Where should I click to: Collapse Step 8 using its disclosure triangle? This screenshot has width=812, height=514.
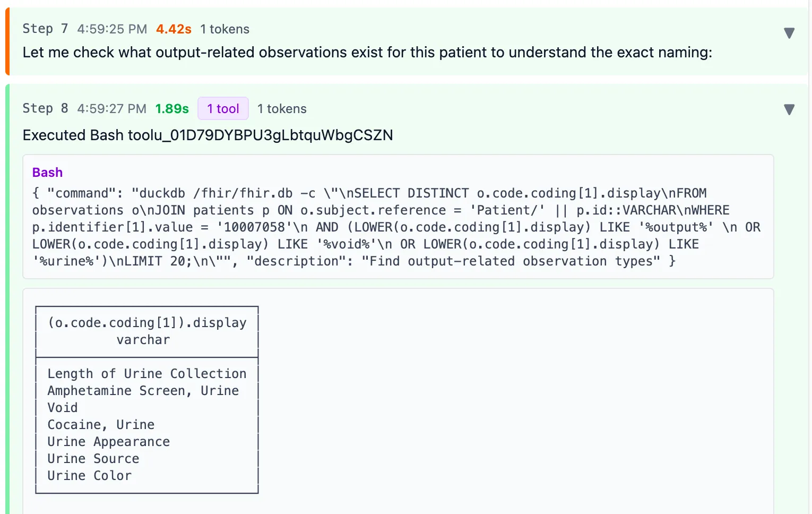coord(790,109)
